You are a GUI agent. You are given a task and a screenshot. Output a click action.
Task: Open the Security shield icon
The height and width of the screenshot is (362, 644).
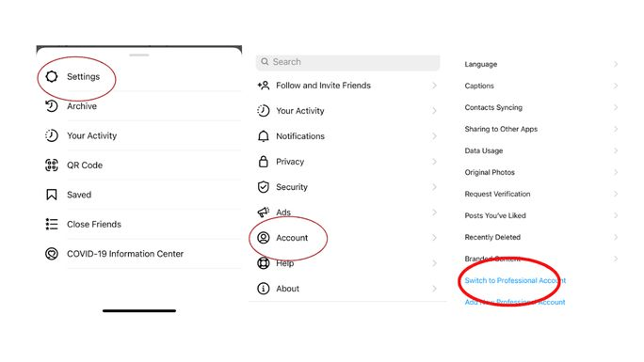[x=264, y=187]
